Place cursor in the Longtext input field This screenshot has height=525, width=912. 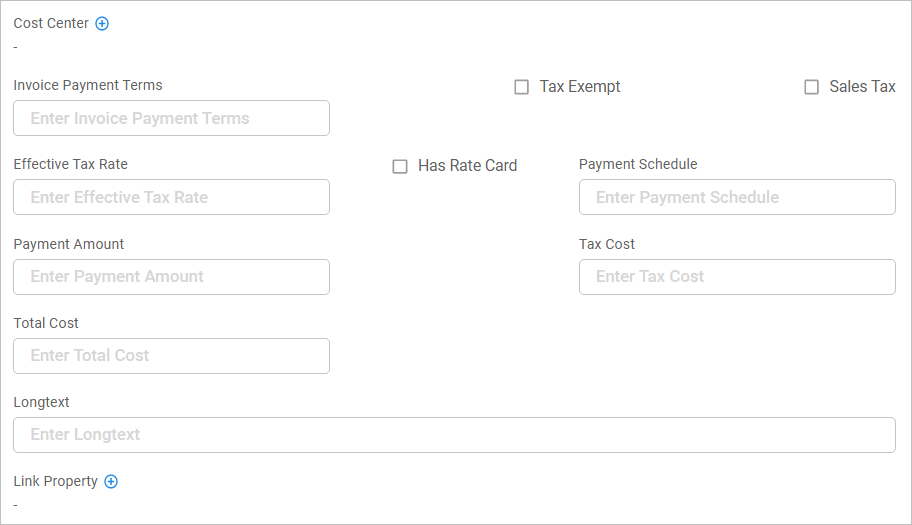pos(454,435)
